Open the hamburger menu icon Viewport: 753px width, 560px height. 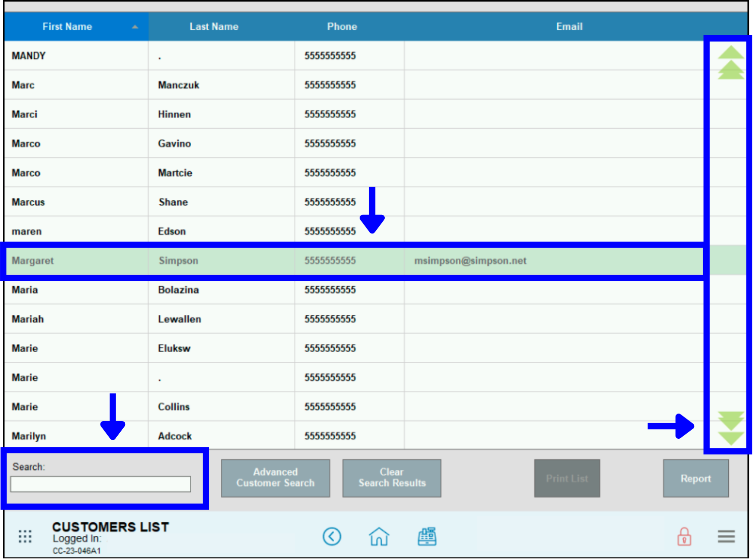click(x=726, y=536)
